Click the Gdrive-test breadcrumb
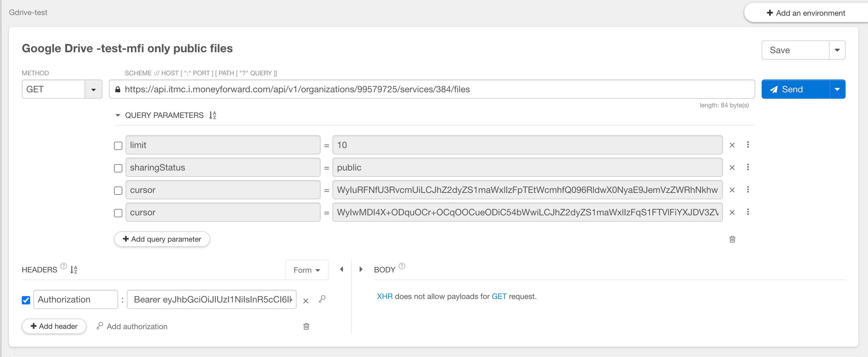The image size is (868, 357). 28,12
